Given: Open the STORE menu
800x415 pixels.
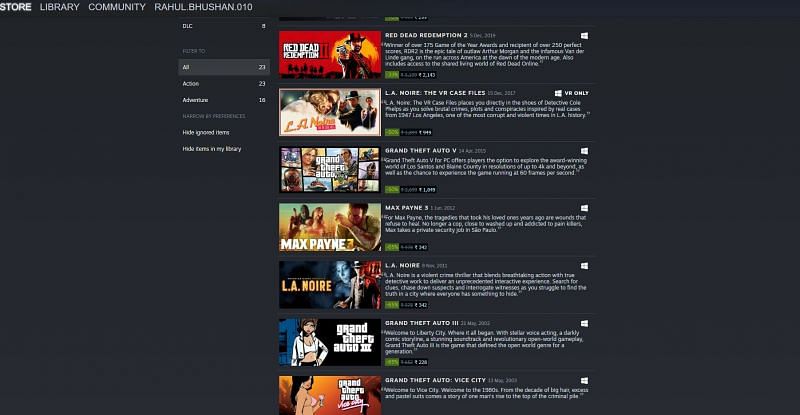Looking at the screenshot, I should [x=15, y=7].
